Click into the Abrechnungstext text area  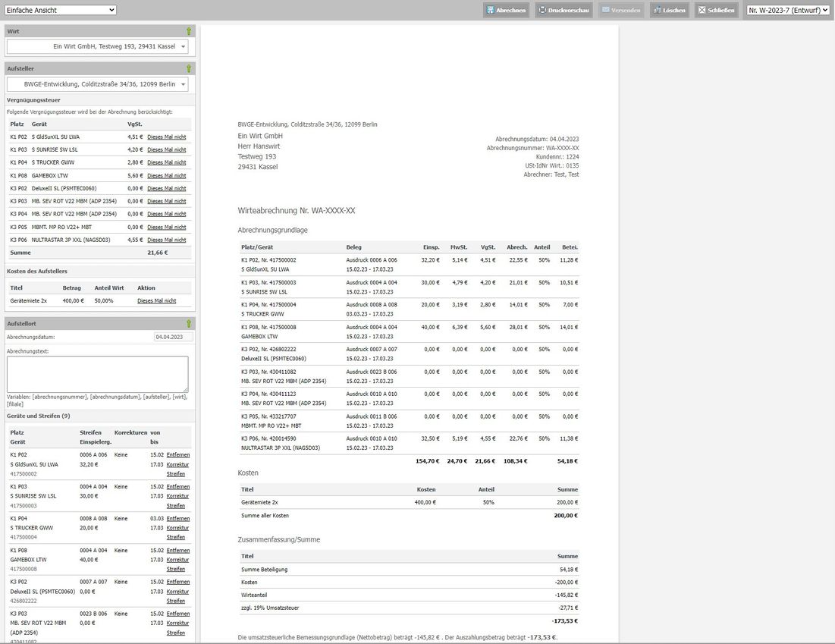point(97,374)
